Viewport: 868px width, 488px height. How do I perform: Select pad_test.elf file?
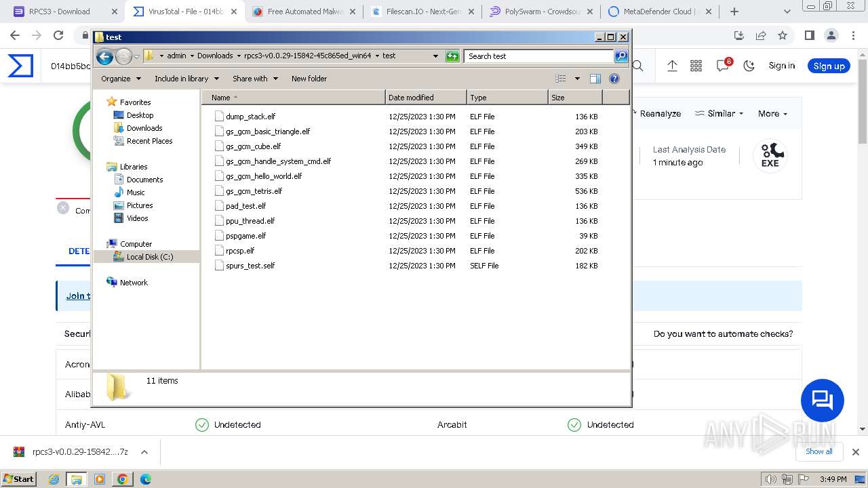click(245, 206)
